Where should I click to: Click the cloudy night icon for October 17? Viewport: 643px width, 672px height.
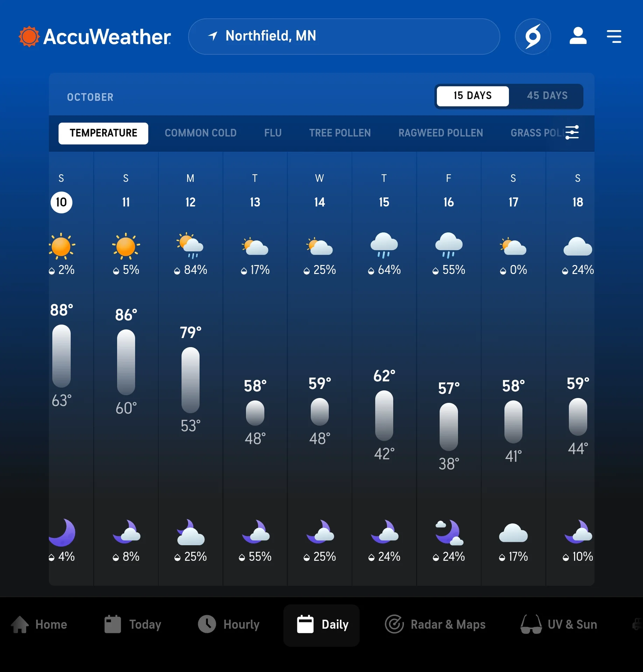(513, 533)
